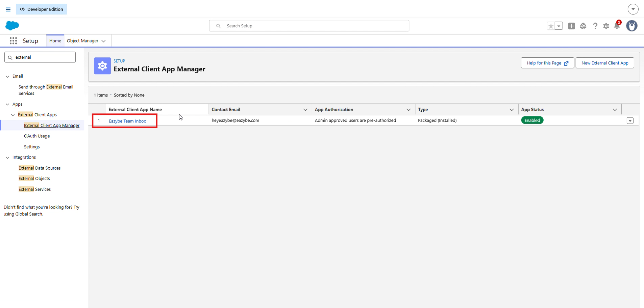Open OAuth Usage in sidebar
644x308 pixels.
pos(37,136)
